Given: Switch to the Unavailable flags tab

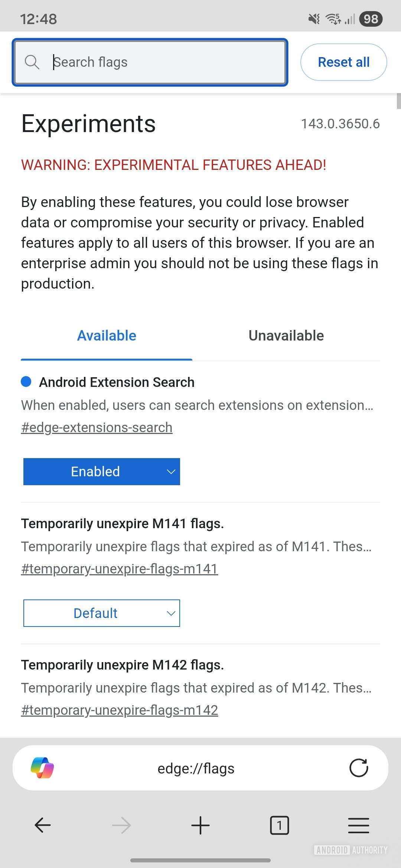Looking at the screenshot, I should (286, 335).
